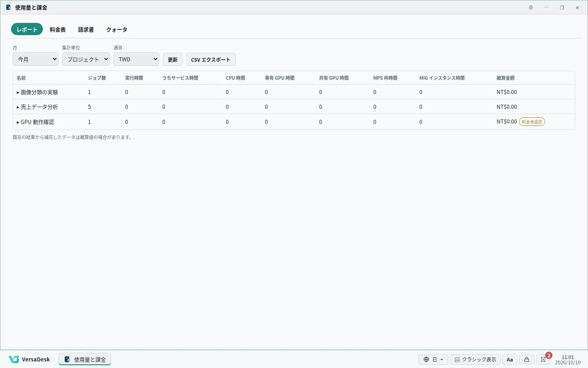Open the 集計単位 dropdown showing プロジェクト
588x368 pixels.
[x=86, y=59]
